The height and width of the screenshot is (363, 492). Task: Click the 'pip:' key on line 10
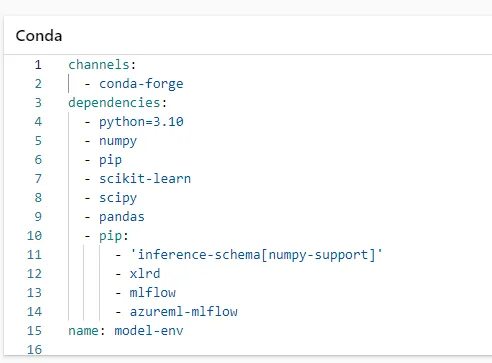pos(114,236)
